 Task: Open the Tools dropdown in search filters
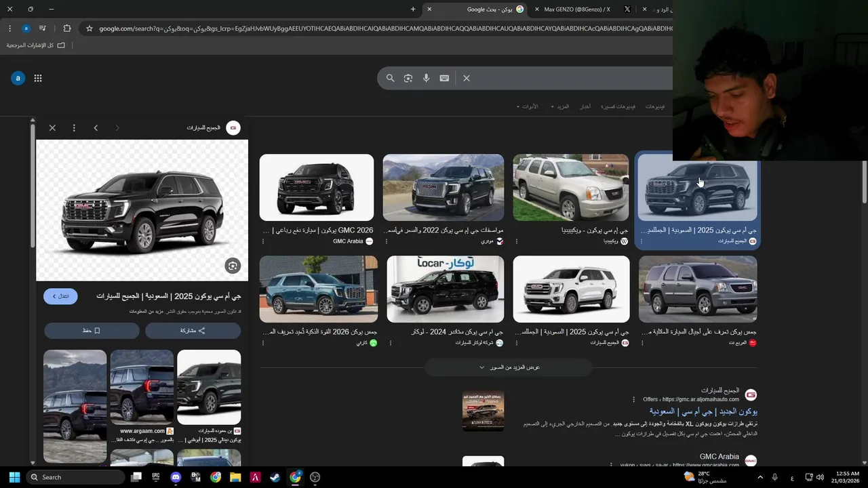pos(527,106)
